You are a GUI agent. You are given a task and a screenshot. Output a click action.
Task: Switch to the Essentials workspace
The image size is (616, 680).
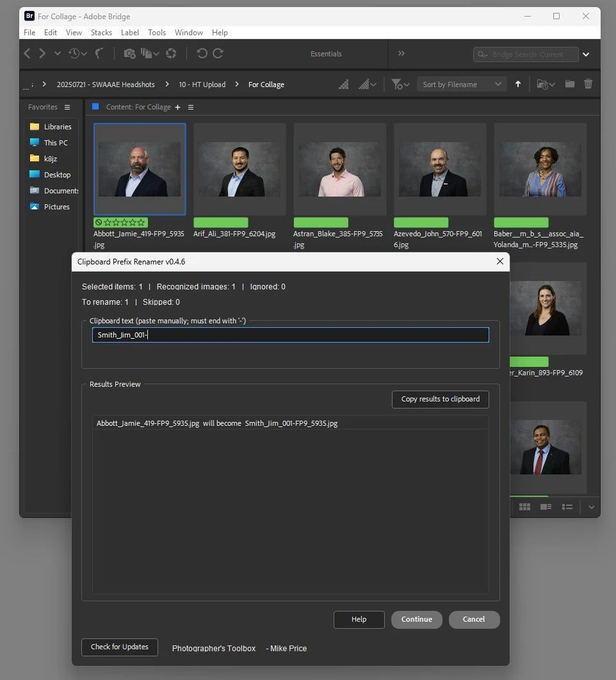326,54
